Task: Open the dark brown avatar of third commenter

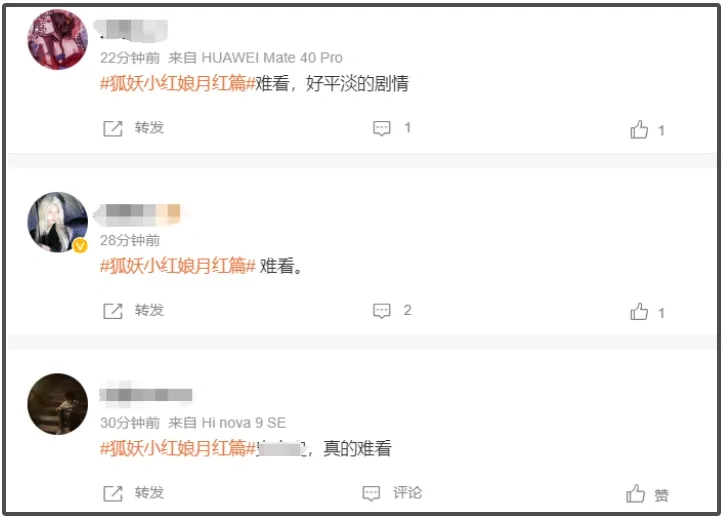Action: pyautogui.click(x=58, y=404)
